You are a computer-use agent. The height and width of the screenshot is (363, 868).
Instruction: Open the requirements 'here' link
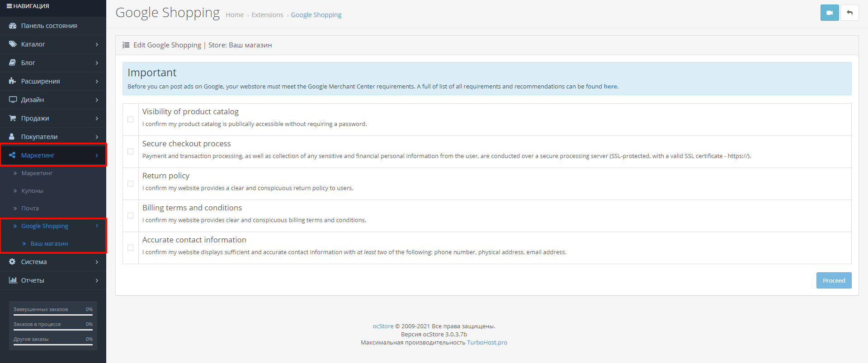coord(610,87)
